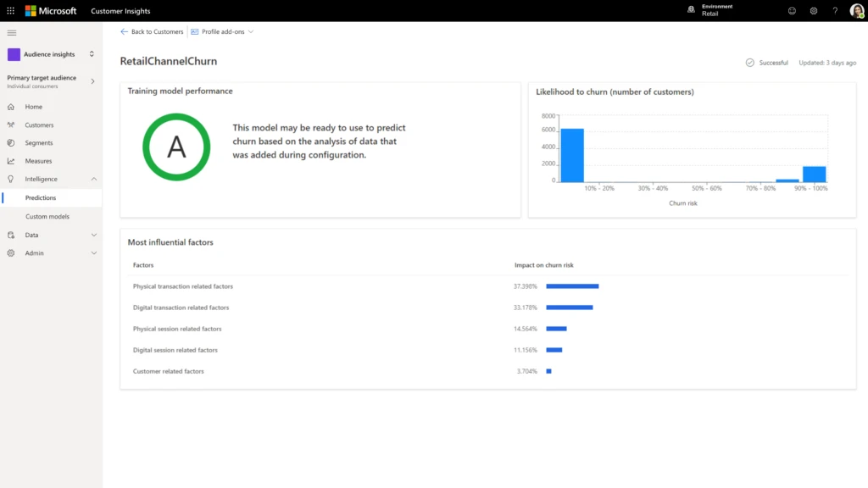868x488 pixels.
Task: Click the help question mark icon
Action: pos(835,11)
